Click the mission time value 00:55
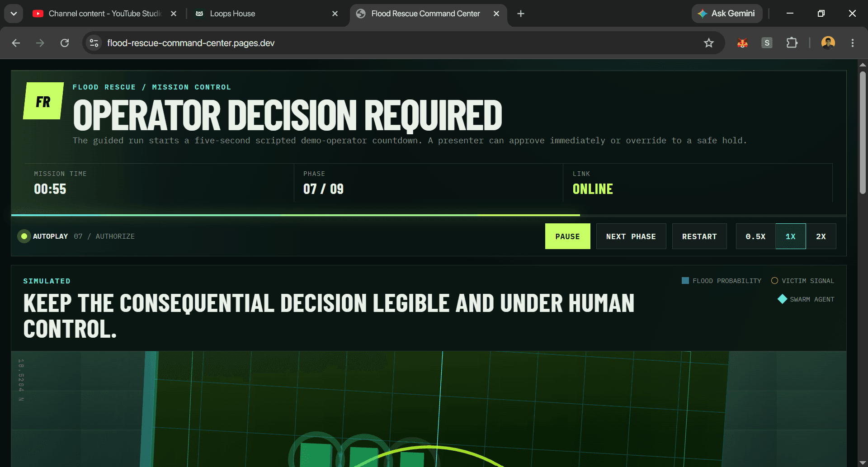The image size is (868, 467). point(50,189)
